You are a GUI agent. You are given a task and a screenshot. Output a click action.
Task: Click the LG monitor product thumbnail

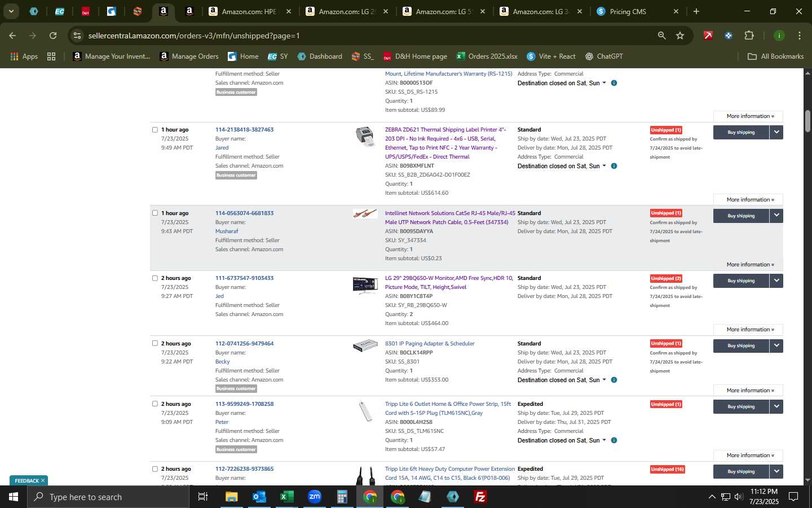click(x=365, y=286)
